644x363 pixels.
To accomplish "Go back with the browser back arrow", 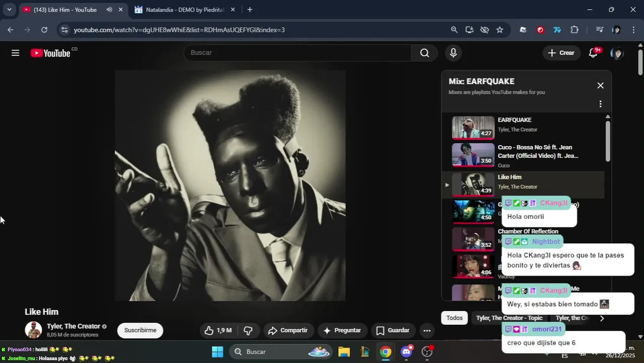I will pos(11,30).
